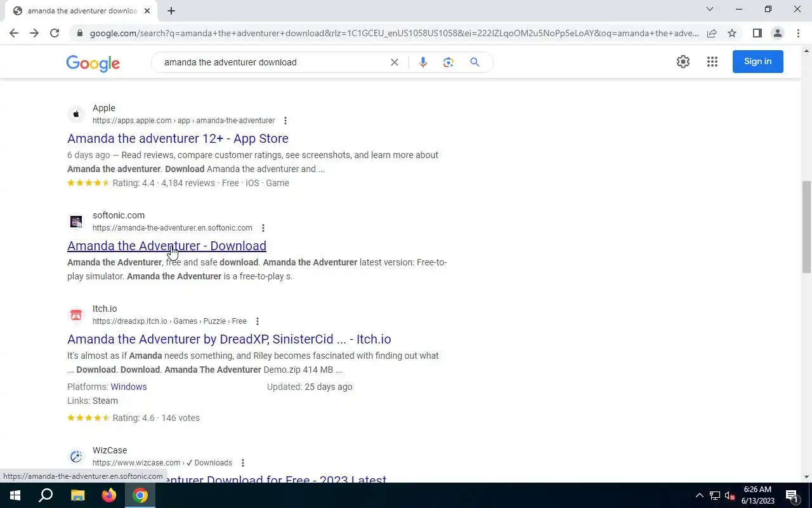Click the taskbar clock showing 6:26 AM
This screenshot has width=812, height=508.
pos(758,495)
